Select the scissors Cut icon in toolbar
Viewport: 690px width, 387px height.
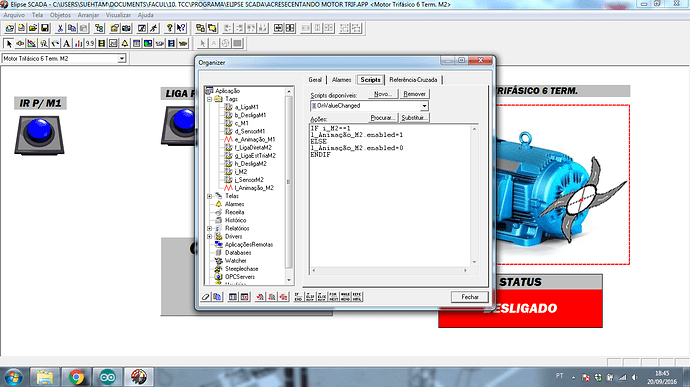[60, 29]
